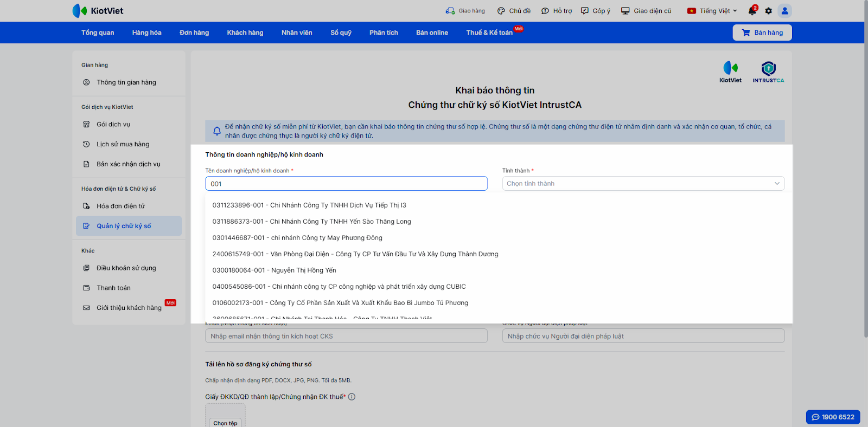Screen dimensions: 868x427
Task: Open the Giao hàng delivery icon
Action: (450, 11)
